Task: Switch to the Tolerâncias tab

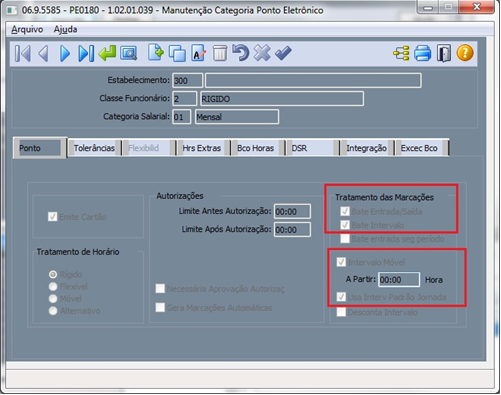Action: point(94,148)
